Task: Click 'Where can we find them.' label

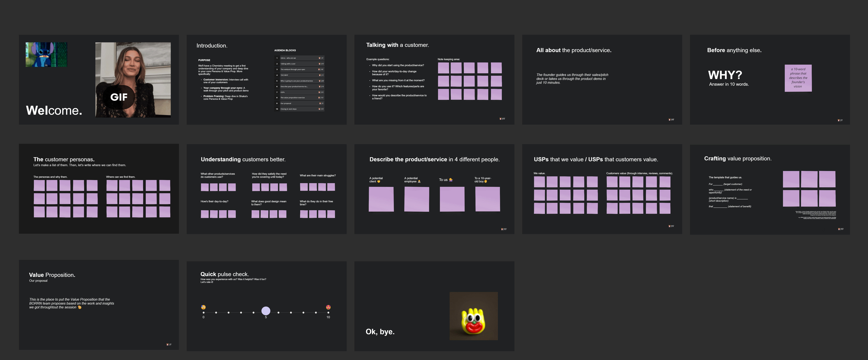Action: point(121,177)
